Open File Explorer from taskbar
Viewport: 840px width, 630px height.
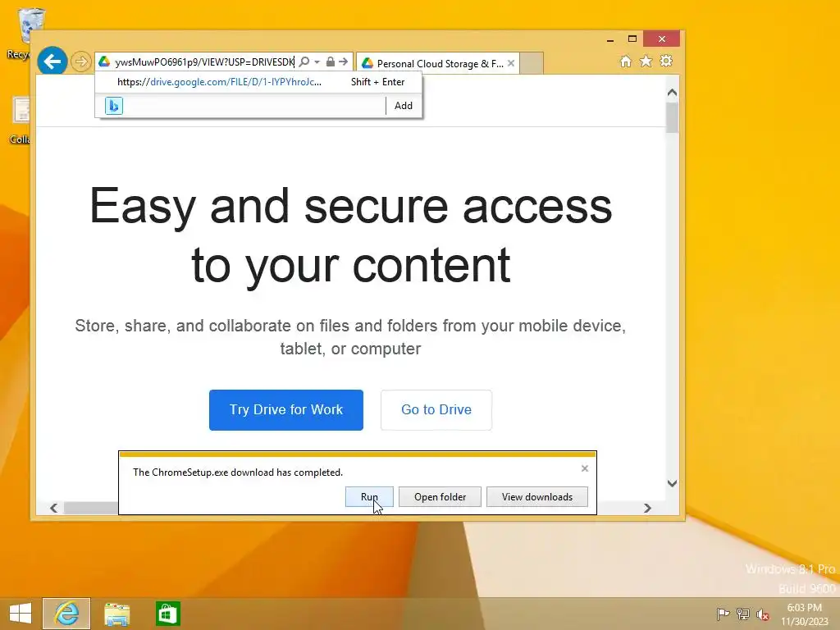pos(116,614)
